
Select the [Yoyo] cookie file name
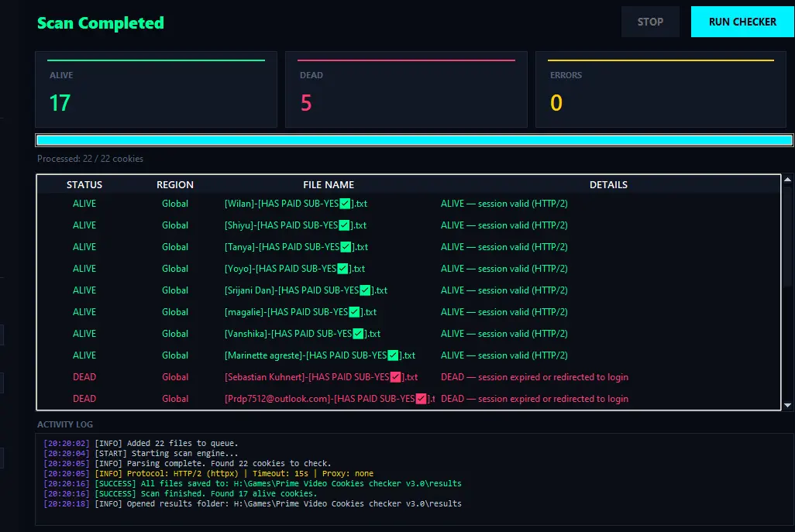(x=294, y=269)
